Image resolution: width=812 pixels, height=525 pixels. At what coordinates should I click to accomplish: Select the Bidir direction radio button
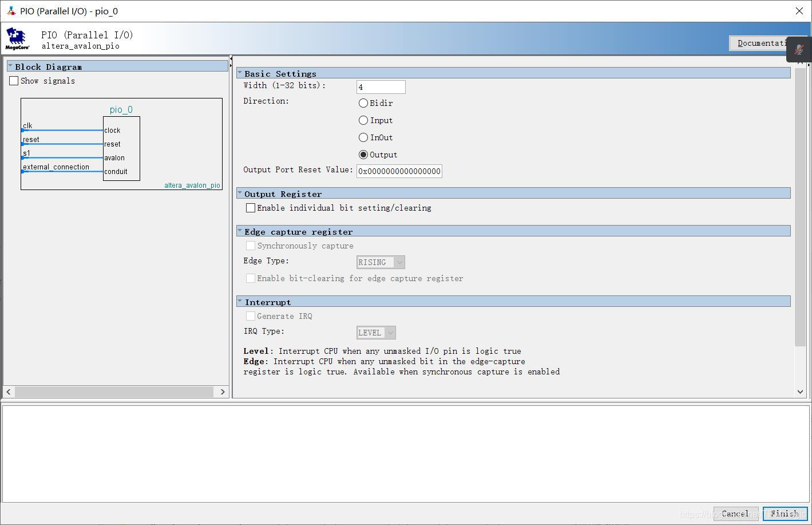click(x=363, y=103)
